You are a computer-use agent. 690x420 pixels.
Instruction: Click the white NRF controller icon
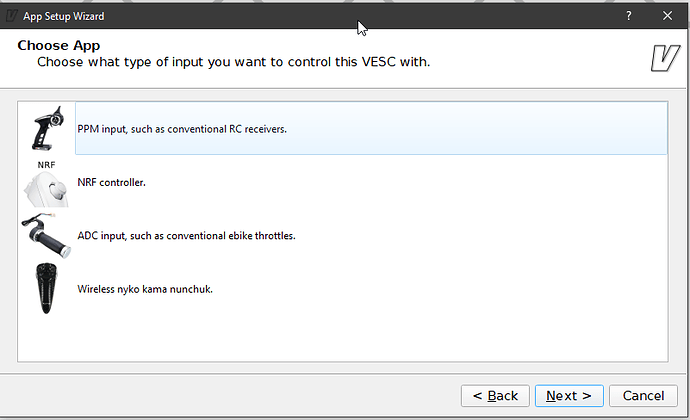tap(47, 187)
